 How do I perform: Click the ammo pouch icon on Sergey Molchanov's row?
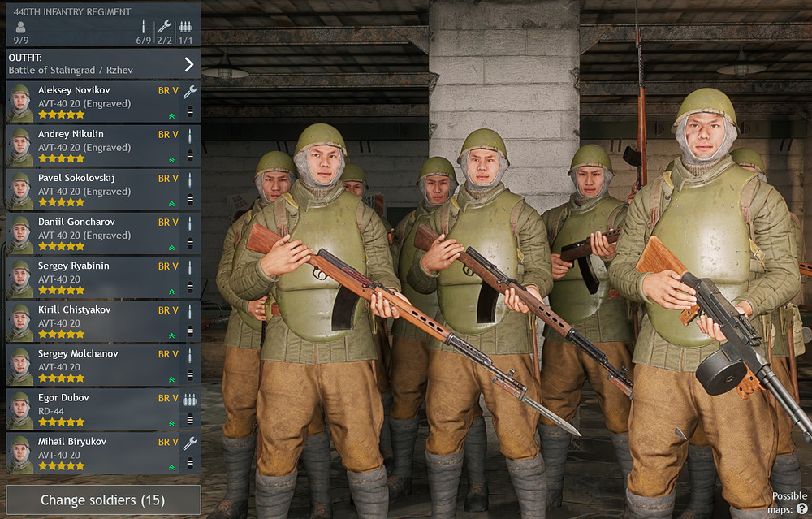[190, 375]
